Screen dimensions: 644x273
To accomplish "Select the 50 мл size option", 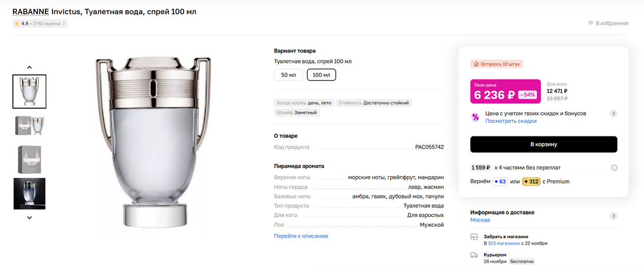I will coord(288,74).
